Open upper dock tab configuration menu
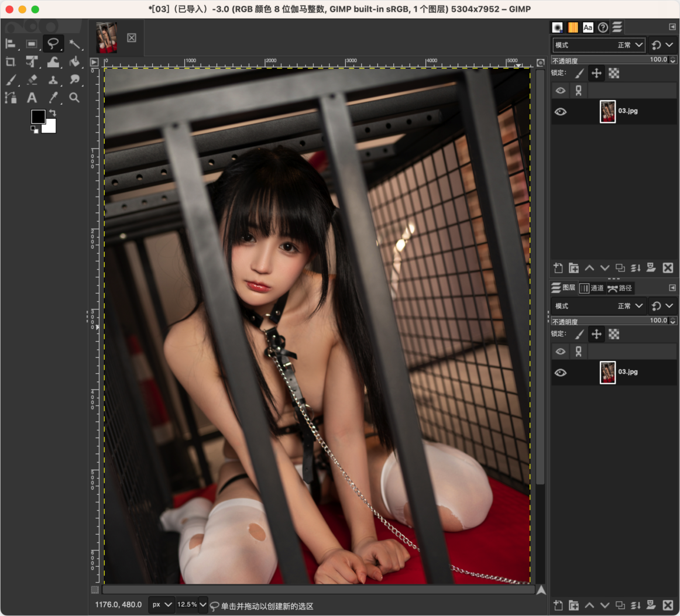This screenshot has height=616, width=680. tap(672, 27)
